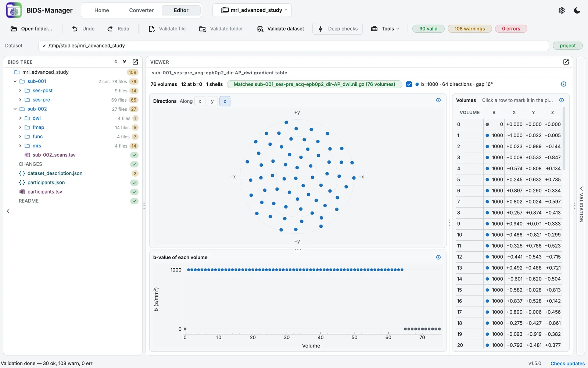This screenshot has width=588, height=368.
Task: View directions along x axis
Action: pos(200,101)
